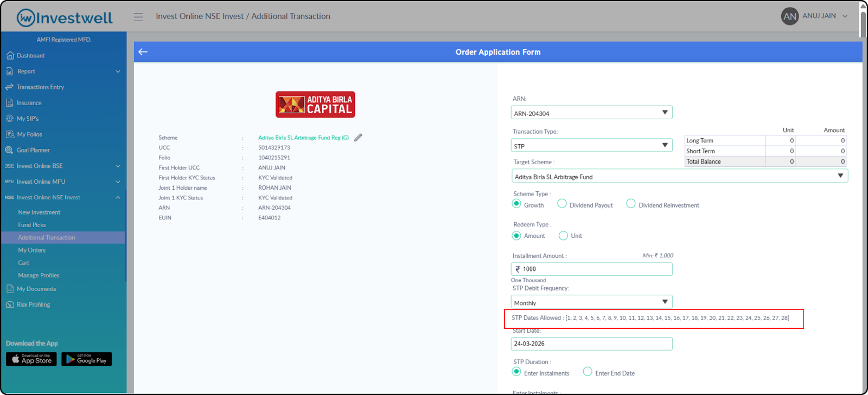Open My SIP's menu item
The height and width of the screenshot is (395, 868).
tap(28, 119)
